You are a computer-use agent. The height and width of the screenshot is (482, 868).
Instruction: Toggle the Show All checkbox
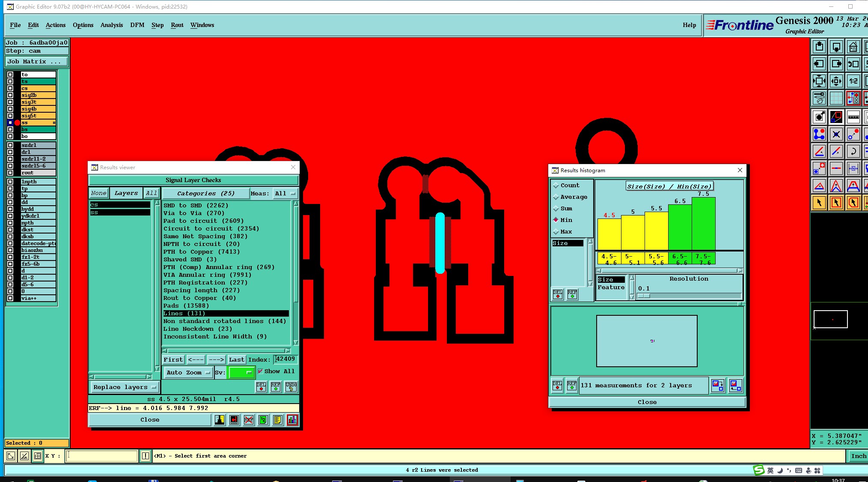point(260,371)
